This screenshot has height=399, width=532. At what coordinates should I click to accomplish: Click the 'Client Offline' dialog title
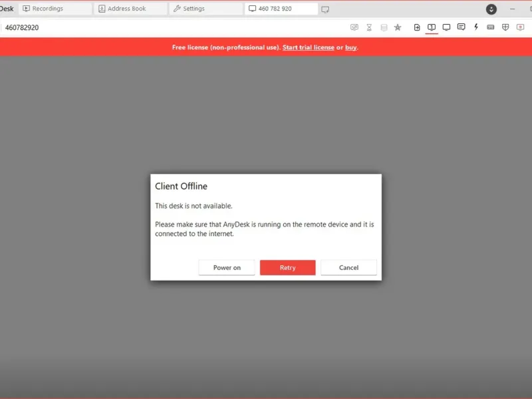pos(181,186)
